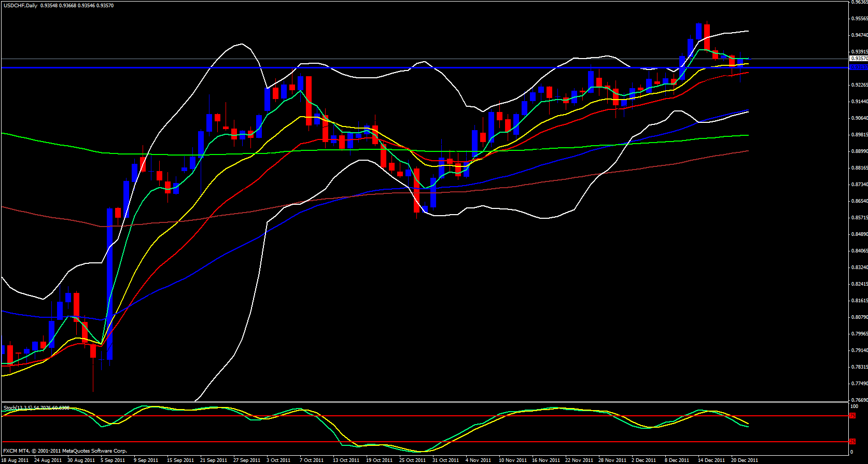Select the blue horizontal line price tag
Screen dimensions: 868x464
tap(858, 67)
